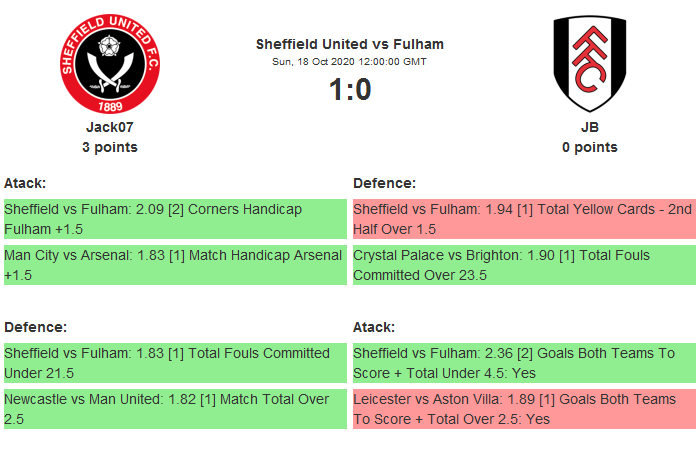The width and height of the screenshot is (700, 460).
Task: Click the Fulham club crest
Action: click(x=589, y=62)
